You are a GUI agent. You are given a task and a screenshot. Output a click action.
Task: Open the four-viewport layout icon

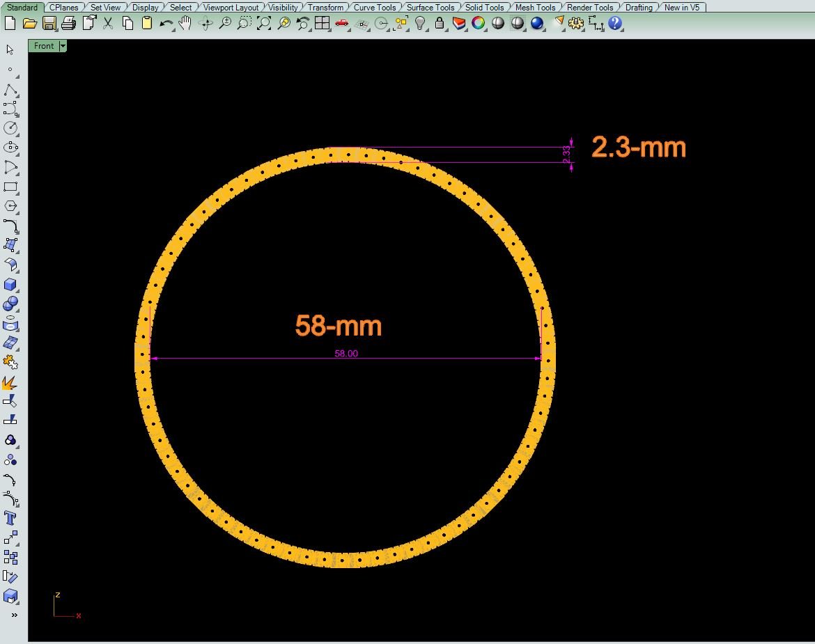pyautogui.click(x=322, y=23)
